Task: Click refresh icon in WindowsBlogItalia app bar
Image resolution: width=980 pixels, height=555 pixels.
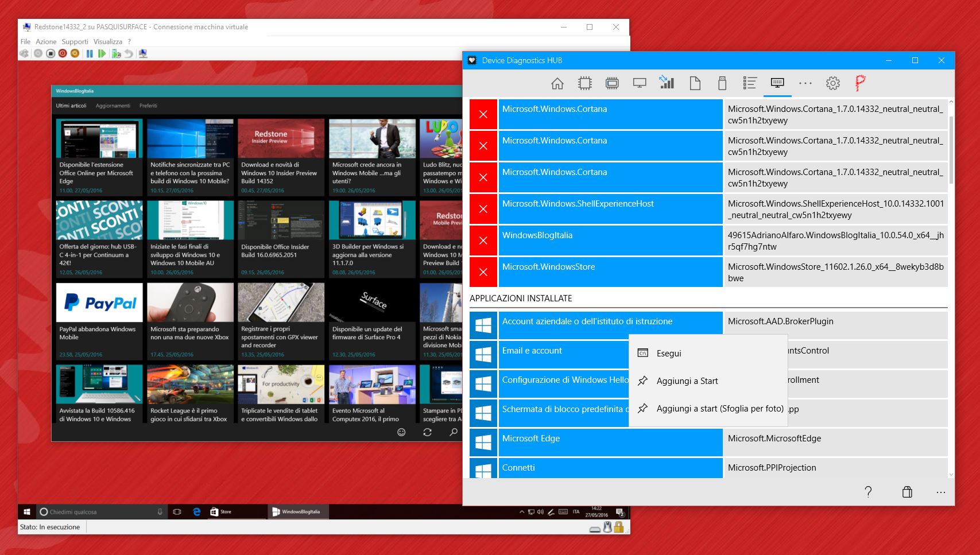Action: pyautogui.click(x=427, y=432)
